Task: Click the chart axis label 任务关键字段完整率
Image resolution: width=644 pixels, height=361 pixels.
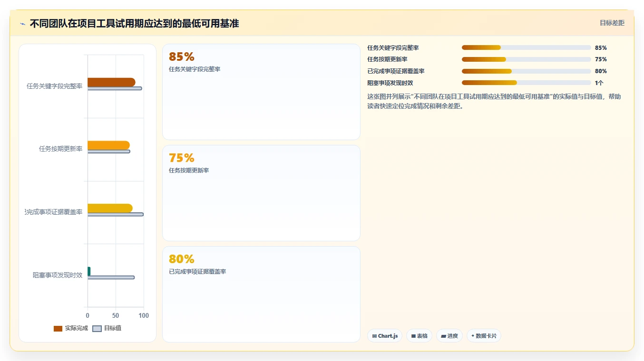Action: click(x=55, y=86)
